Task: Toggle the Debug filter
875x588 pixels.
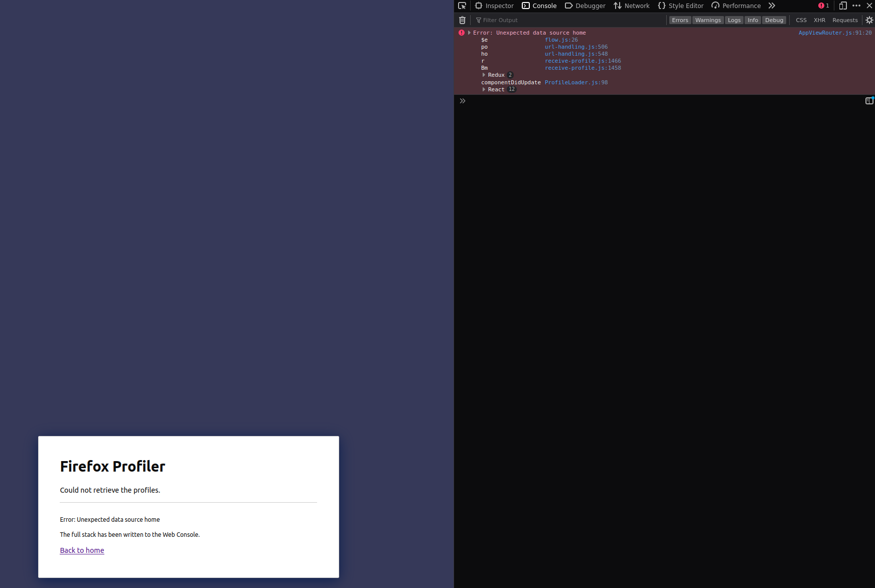Action: 774,20
